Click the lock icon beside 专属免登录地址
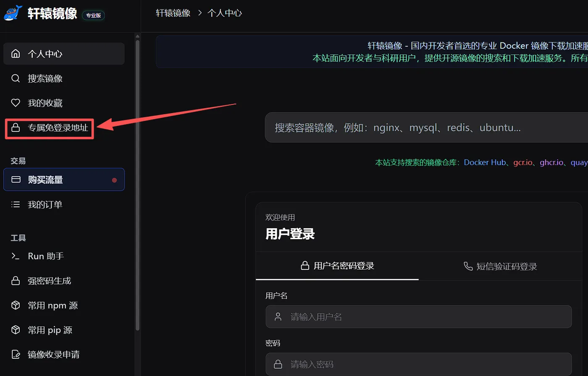The image size is (588, 376). click(16, 128)
